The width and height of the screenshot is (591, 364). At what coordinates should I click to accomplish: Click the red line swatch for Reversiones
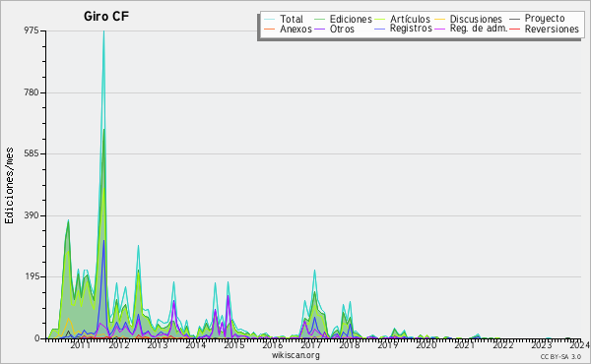point(515,29)
